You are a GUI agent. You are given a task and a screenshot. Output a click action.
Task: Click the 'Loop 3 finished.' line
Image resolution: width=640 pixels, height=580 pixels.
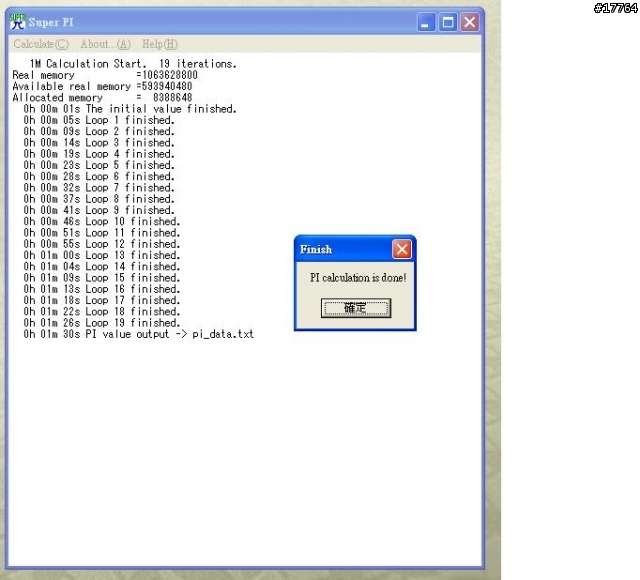click(99, 142)
